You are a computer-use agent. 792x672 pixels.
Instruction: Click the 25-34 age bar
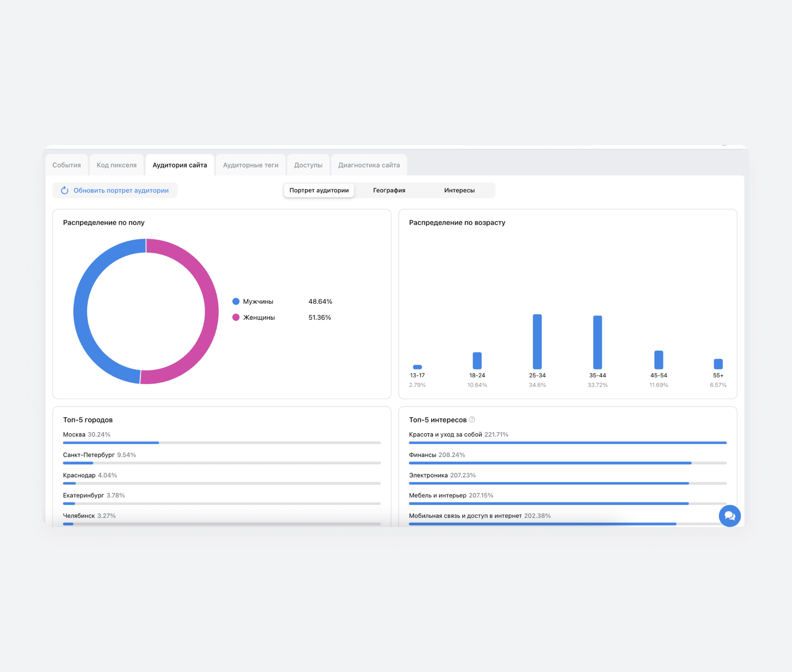pyautogui.click(x=537, y=341)
